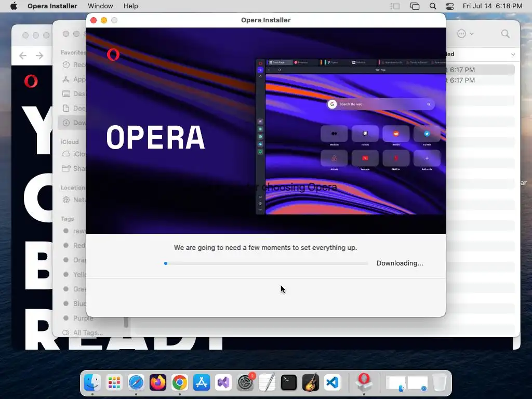
Task: Select the Red tag in Finder sidebar
Action: tap(74, 245)
